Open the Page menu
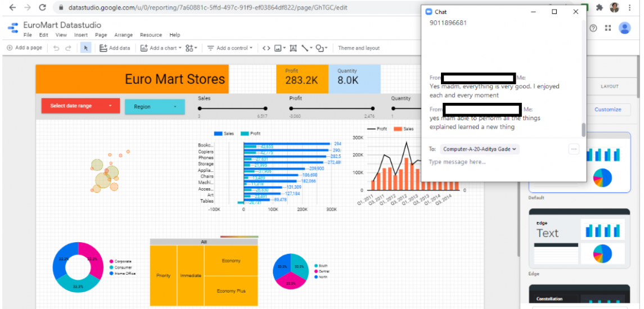Screen dimensions: 644x309 [101, 35]
